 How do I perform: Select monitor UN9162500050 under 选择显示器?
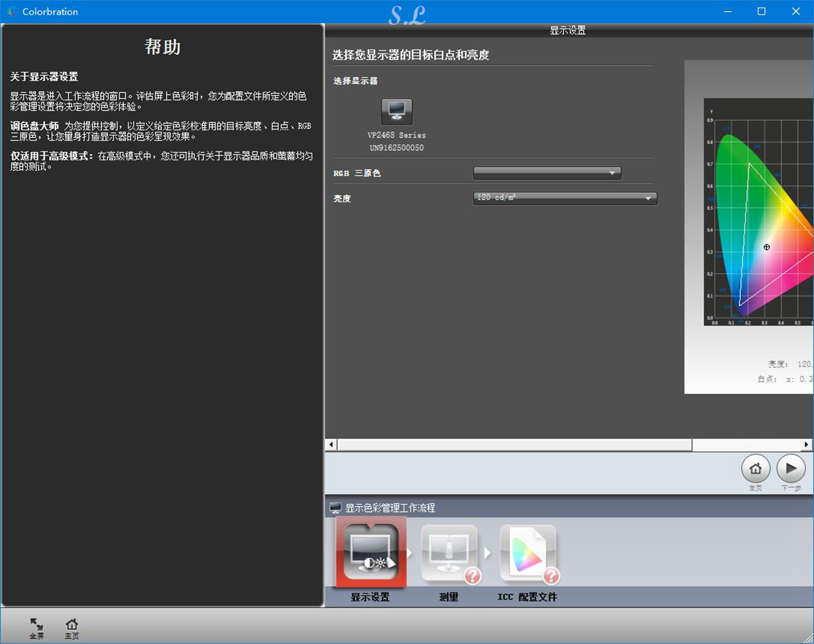coord(396,148)
